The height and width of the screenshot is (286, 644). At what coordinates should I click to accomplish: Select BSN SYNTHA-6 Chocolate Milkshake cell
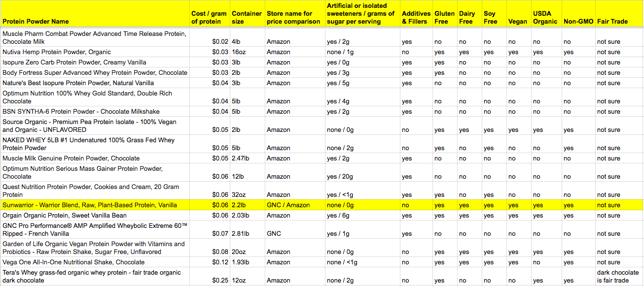(x=95, y=111)
